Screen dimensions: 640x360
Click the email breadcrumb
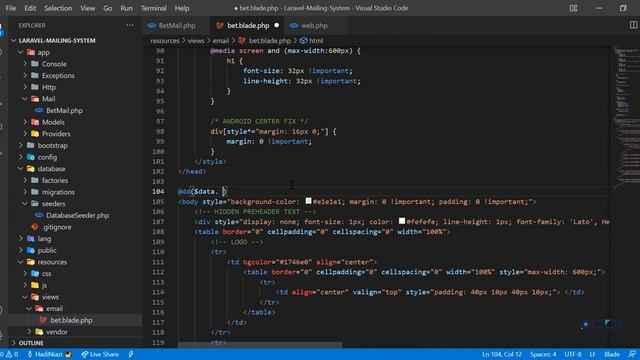tap(220, 40)
